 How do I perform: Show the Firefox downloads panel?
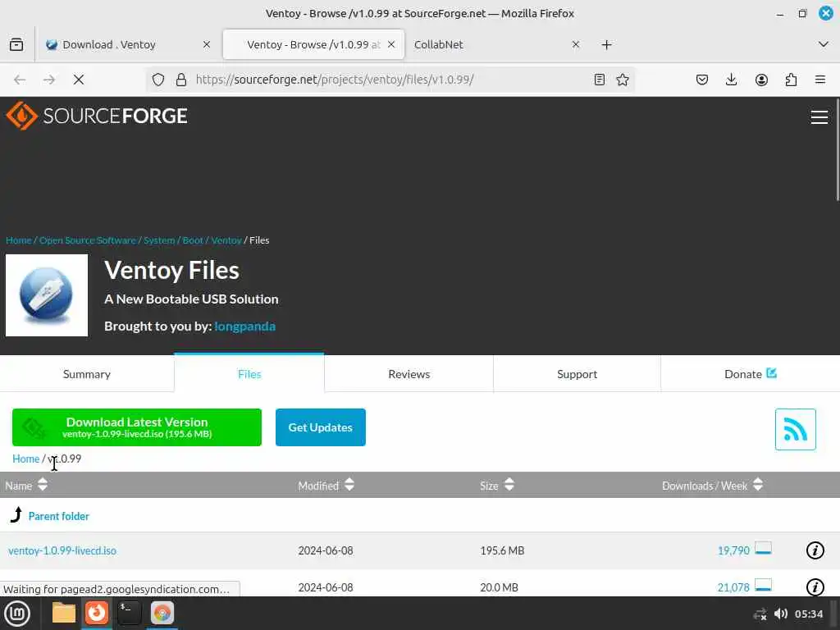pyautogui.click(x=731, y=80)
